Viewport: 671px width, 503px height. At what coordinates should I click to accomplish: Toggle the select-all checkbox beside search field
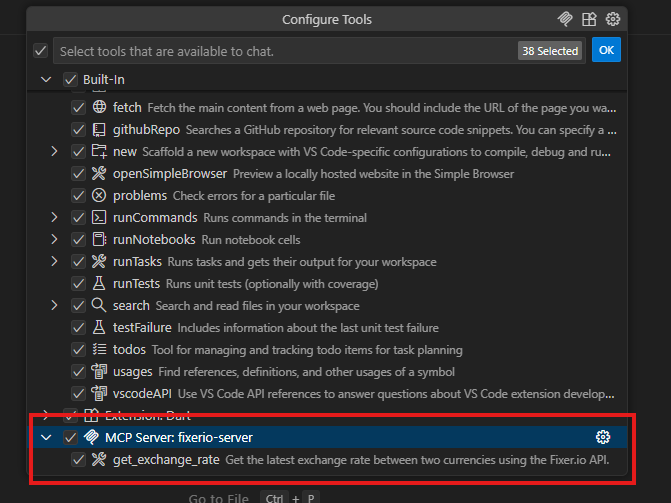click(40, 50)
